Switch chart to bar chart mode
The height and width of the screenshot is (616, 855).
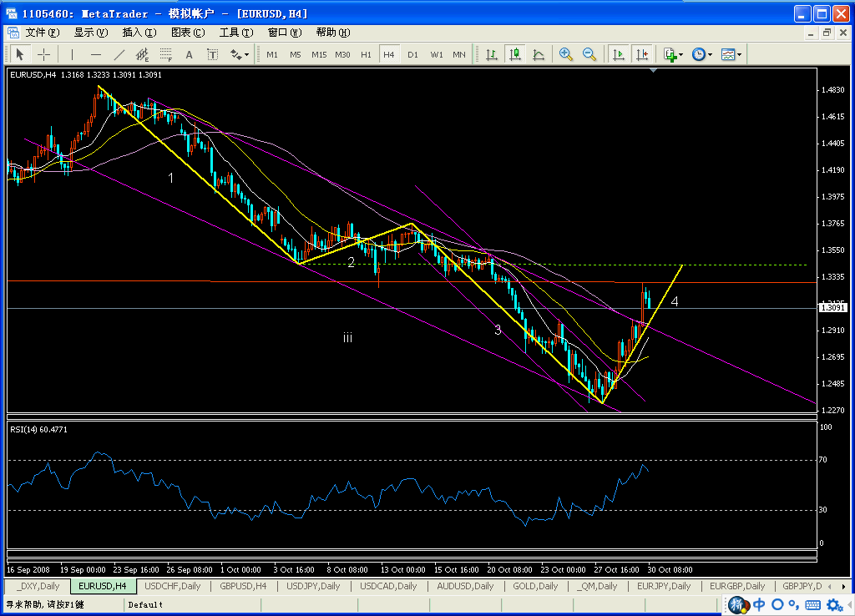tap(491, 54)
